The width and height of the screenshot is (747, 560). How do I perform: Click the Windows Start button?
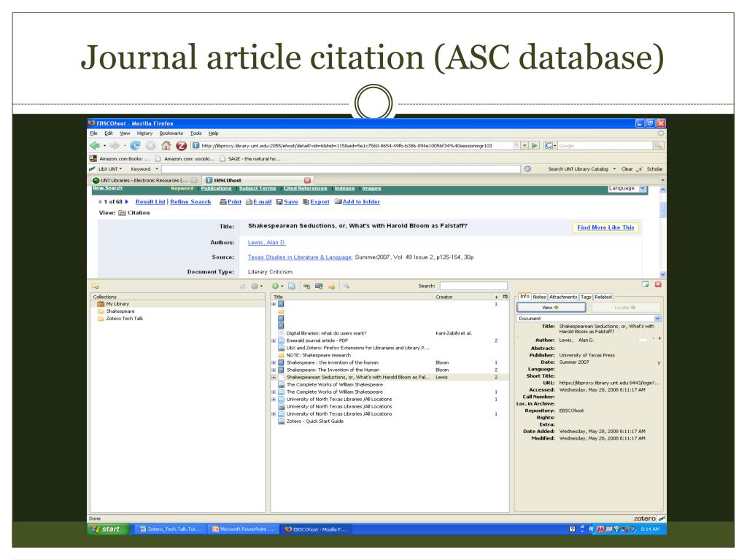point(108,529)
